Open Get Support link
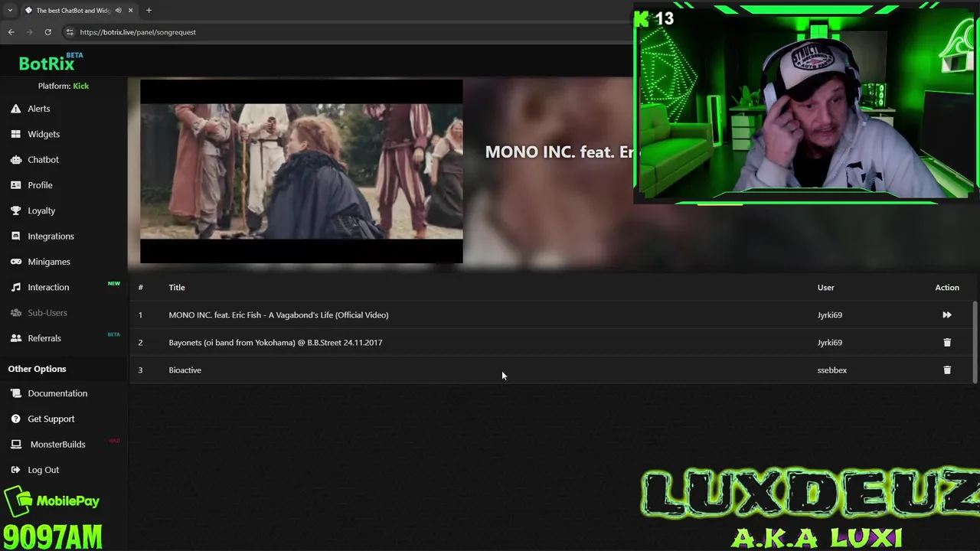The width and height of the screenshot is (980, 551). 51,419
